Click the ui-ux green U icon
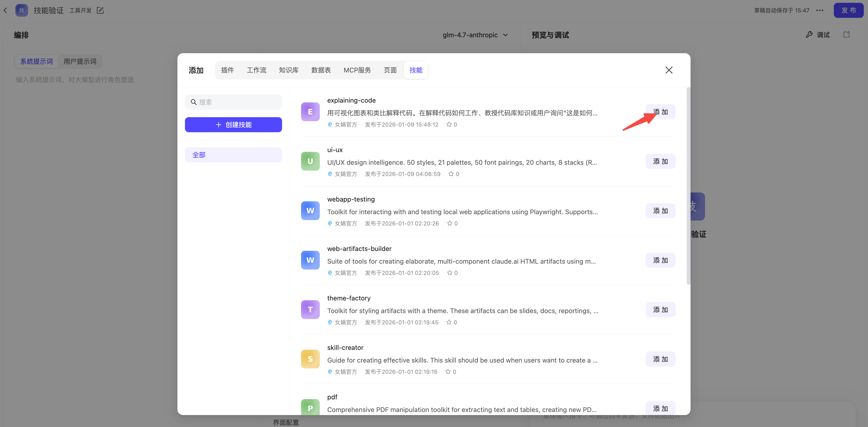Viewport: 868px width, 427px height. pos(310,161)
